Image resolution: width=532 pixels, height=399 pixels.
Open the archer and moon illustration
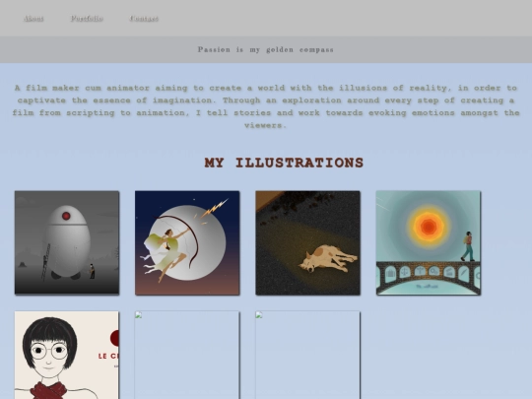coord(187,243)
